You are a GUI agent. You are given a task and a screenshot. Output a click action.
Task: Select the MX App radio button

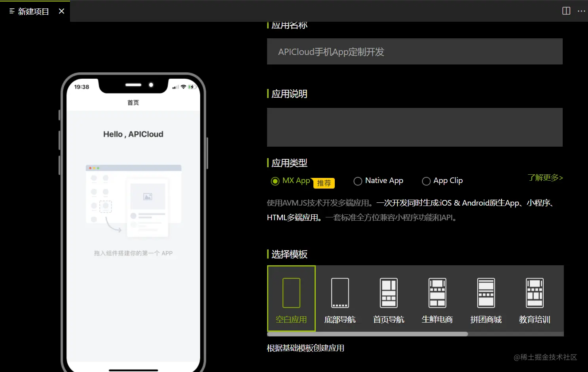pyautogui.click(x=275, y=181)
